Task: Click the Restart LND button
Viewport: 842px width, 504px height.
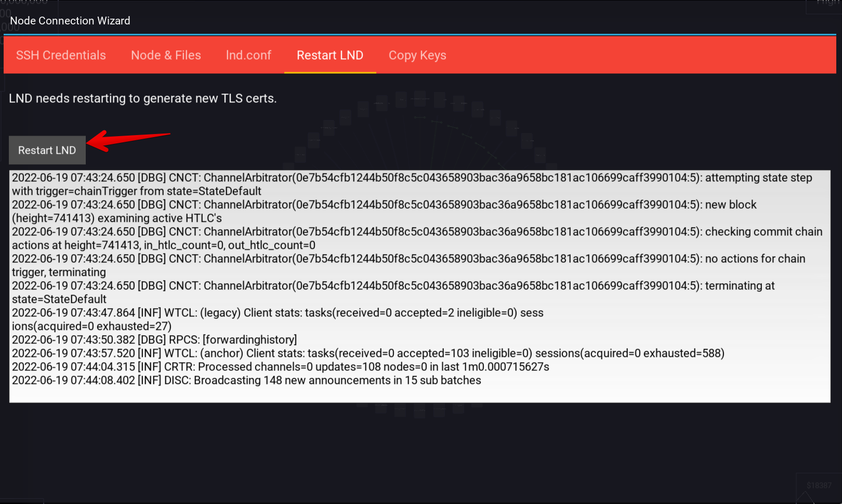Action: pos(47,150)
